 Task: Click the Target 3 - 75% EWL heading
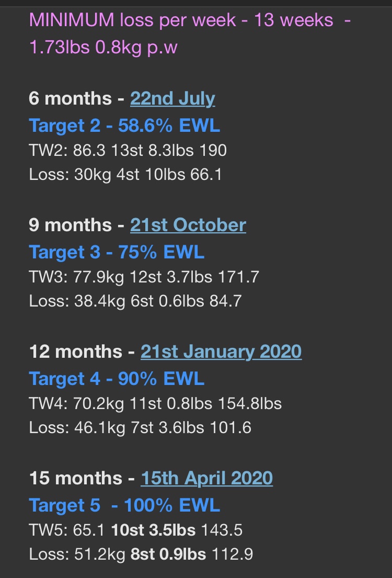click(117, 252)
